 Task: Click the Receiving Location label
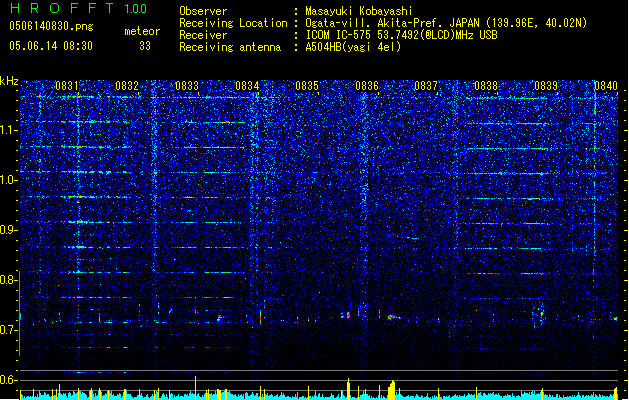pyautogui.click(x=233, y=23)
